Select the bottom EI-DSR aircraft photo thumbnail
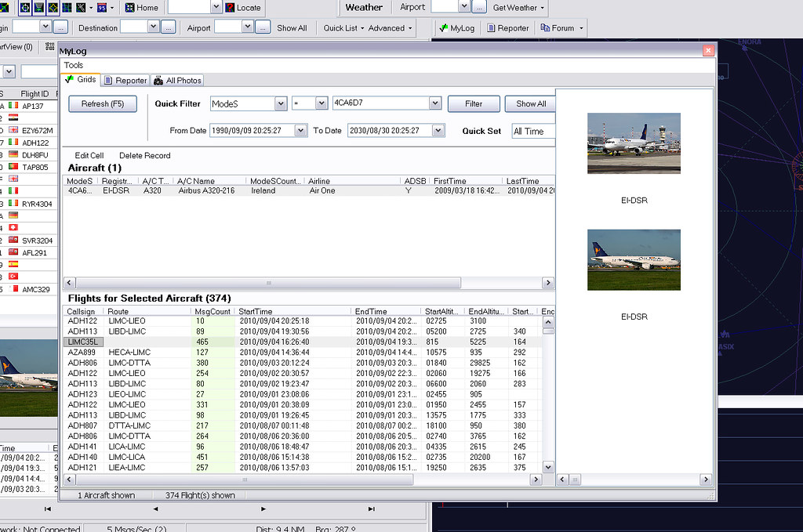The width and height of the screenshot is (803, 532). [x=634, y=260]
